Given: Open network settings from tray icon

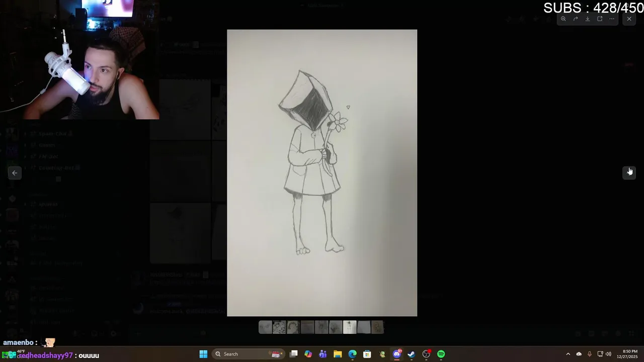Looking at the screenshot, I should tap(600, 354).
